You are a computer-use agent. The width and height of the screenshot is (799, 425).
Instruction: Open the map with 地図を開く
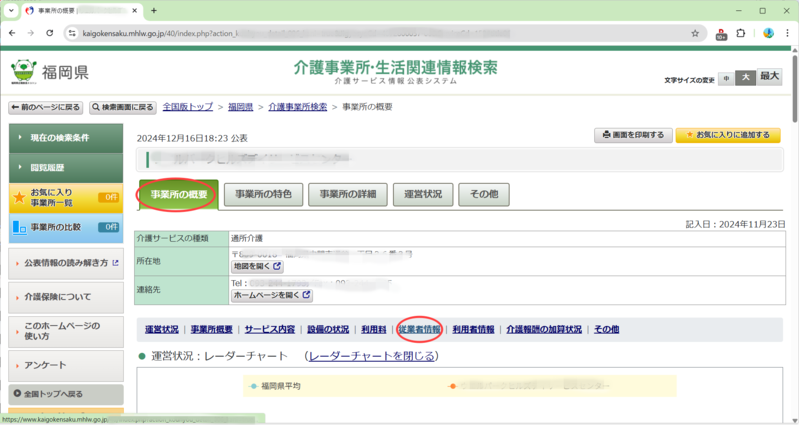coord(257,267)
